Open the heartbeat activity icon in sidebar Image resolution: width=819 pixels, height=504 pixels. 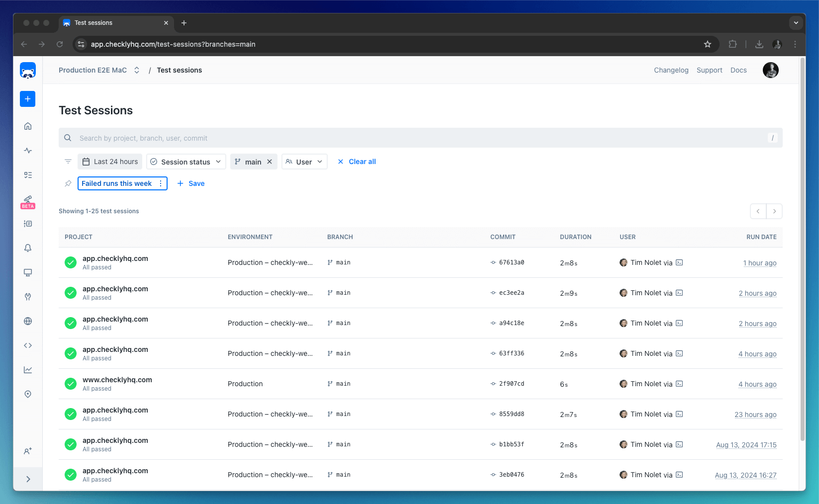click(28, 151)
